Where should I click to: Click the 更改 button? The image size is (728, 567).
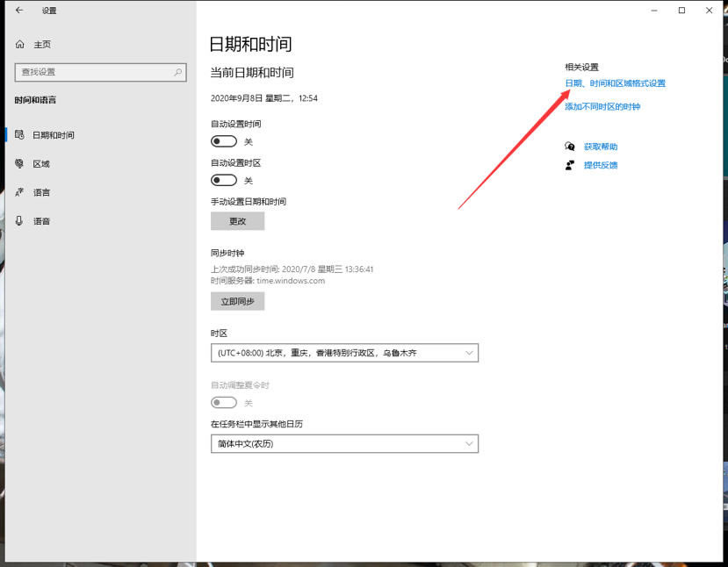pos(237,221)
